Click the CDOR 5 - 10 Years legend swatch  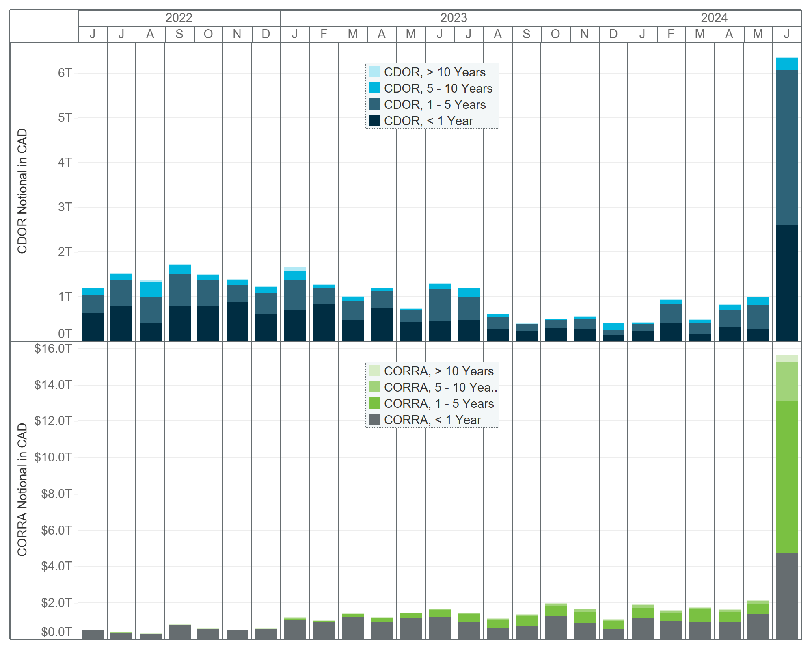374,88
